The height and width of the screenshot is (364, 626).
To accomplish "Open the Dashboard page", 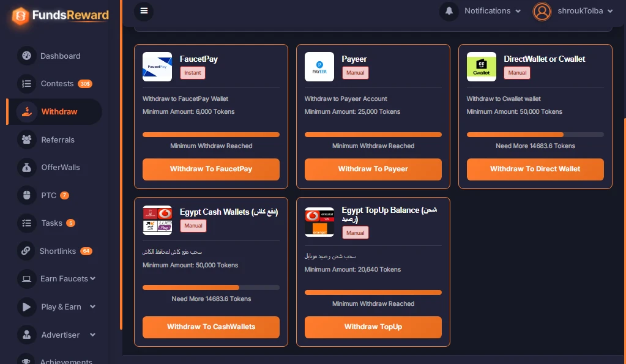I will 61,56.
